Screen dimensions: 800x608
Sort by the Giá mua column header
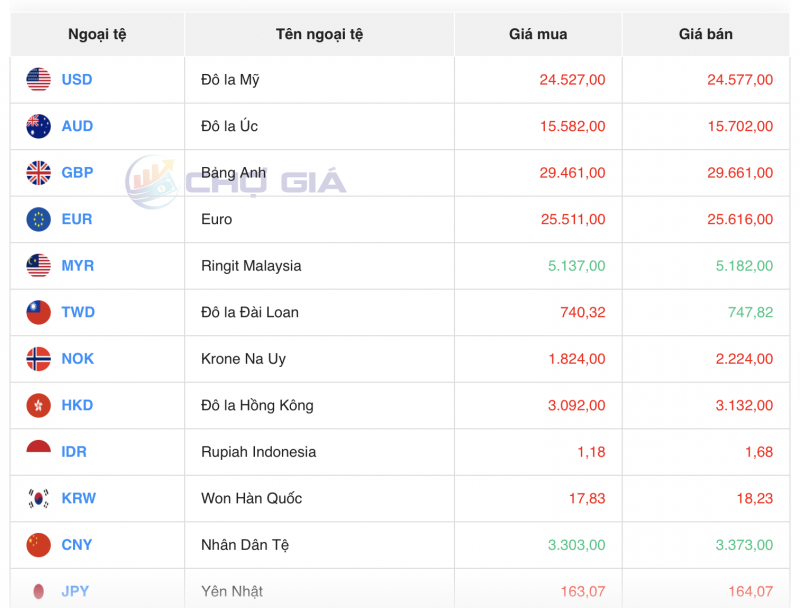coord(537,33)
